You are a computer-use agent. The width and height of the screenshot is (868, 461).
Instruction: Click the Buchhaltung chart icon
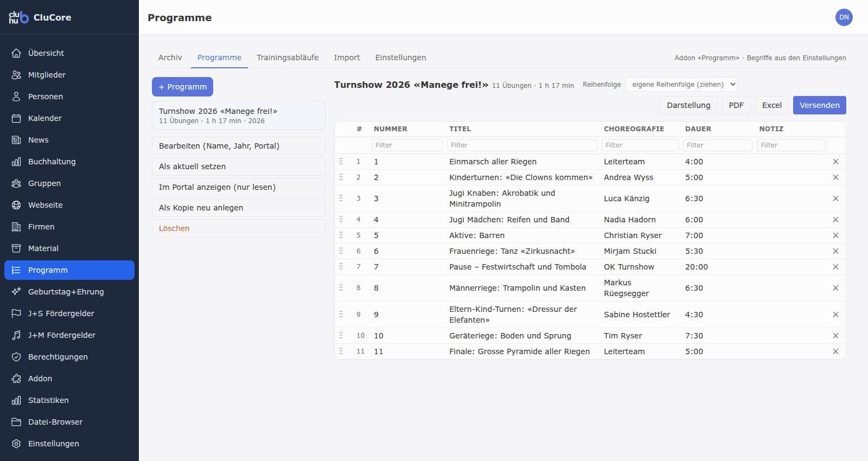click(16, 162)
